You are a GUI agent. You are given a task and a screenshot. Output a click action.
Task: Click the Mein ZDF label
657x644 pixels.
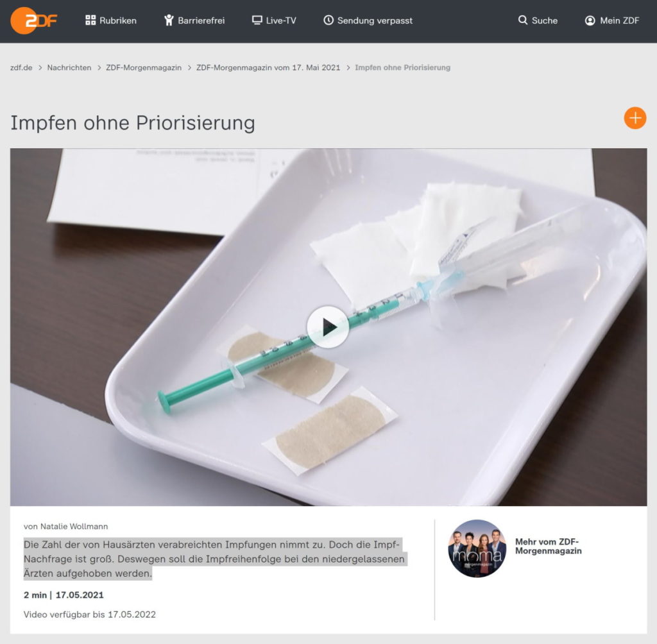(619, 21)
